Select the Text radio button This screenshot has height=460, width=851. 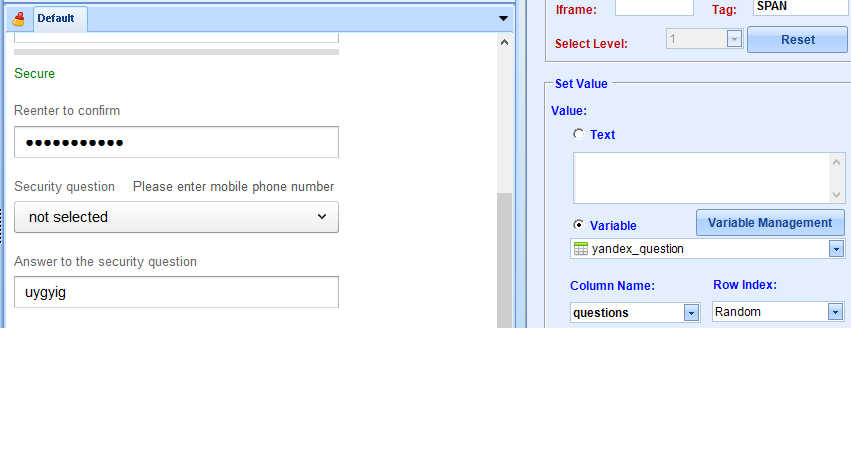(x=578, y=134)
